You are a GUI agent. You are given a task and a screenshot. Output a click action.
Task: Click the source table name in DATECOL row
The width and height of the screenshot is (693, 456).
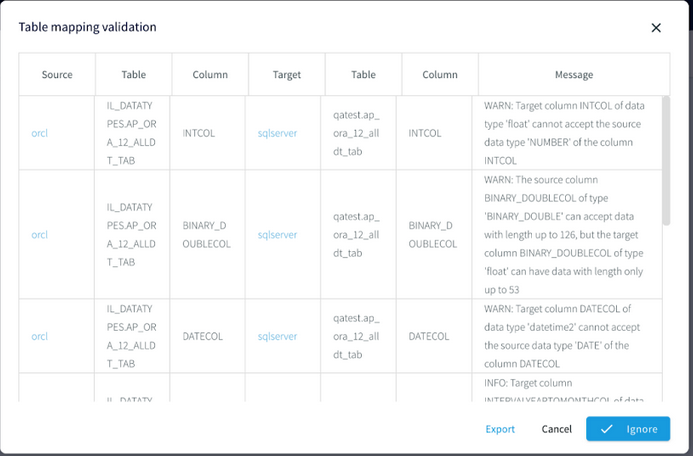click(x=131, y=336)
